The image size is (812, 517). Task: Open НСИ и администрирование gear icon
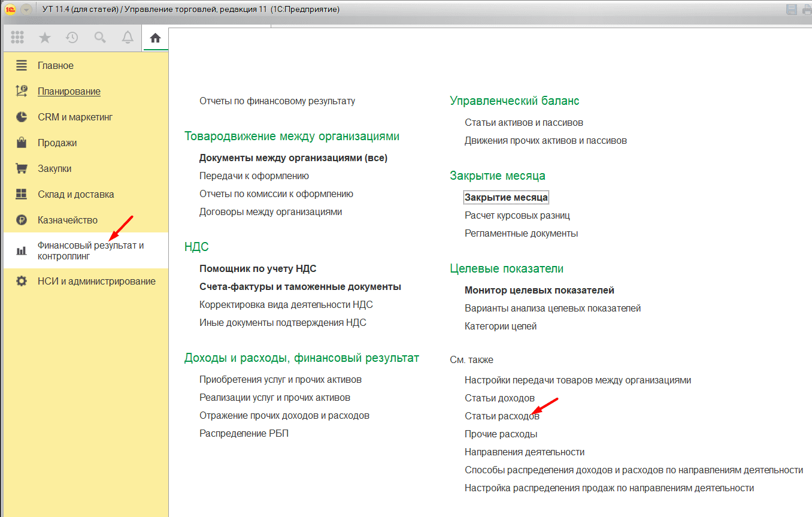pos(22,281)
